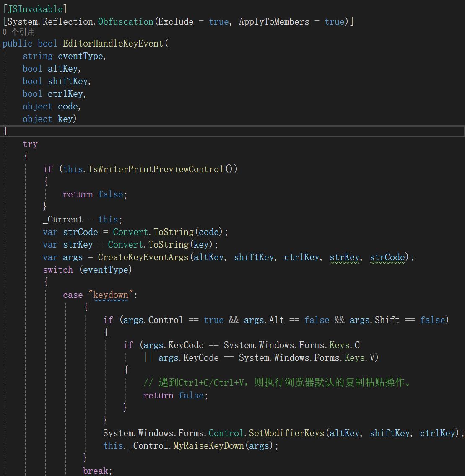The height and width of the screenshot is (476, 465).
Task: Click the CreateKeyEventArgs method call
Action: (x=143, y=257)
